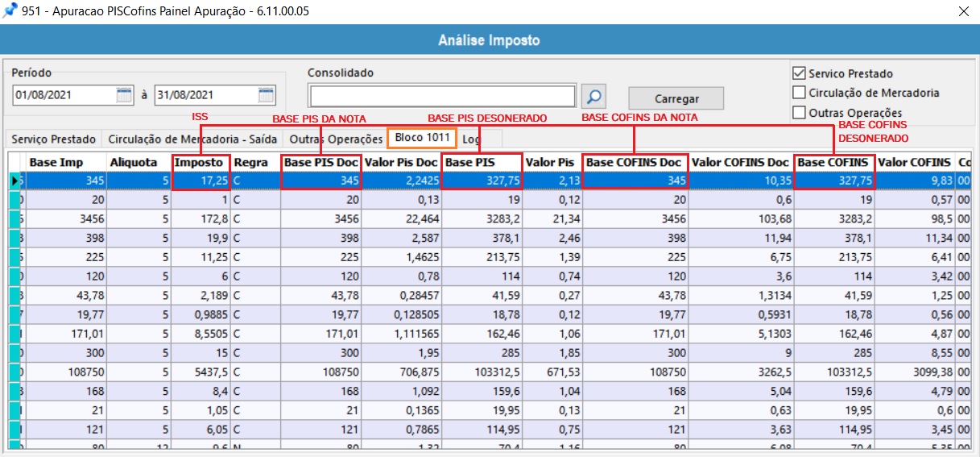Click the magnifier search icon beside Consolidado
Viewport: 980px width, 457px height.
click(594, 97)
